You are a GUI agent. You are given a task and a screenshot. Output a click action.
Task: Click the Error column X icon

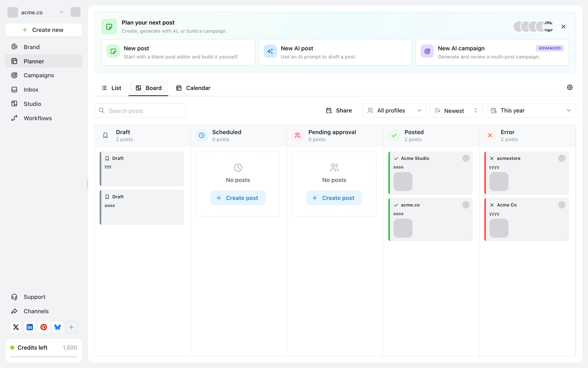490,135
